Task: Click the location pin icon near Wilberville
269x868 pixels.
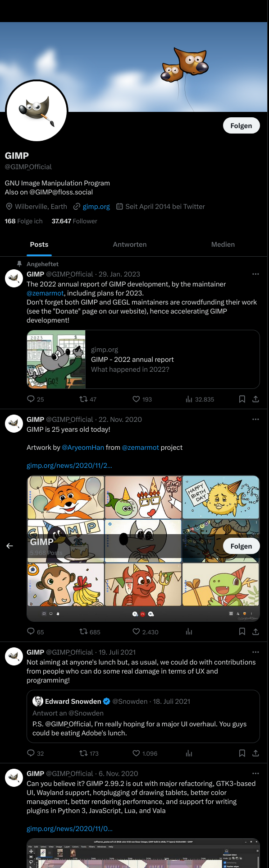Action: click(9, 206)
